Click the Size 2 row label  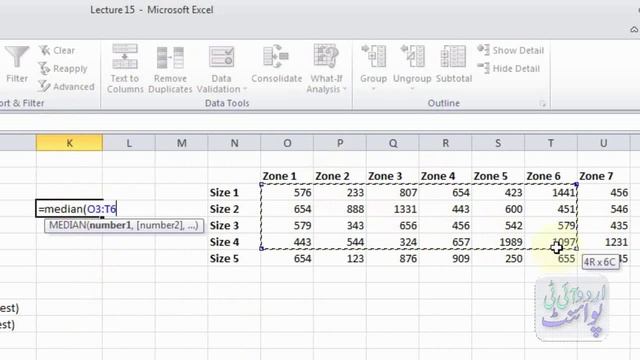[x=234, y=209]
